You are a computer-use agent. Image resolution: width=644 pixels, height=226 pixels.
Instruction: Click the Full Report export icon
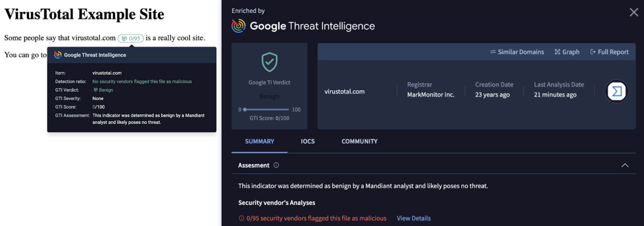coord(593,52)
